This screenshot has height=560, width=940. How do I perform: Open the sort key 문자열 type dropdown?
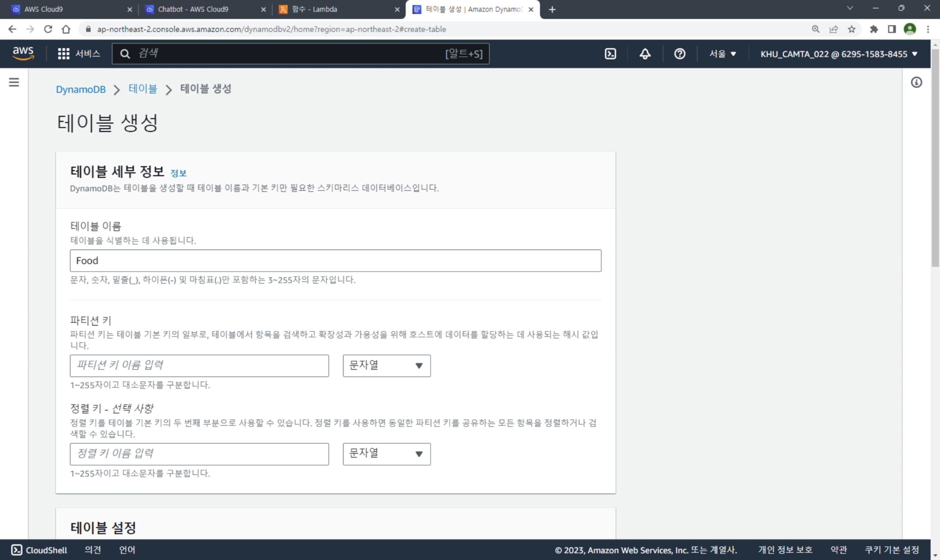tap(386, 454)
